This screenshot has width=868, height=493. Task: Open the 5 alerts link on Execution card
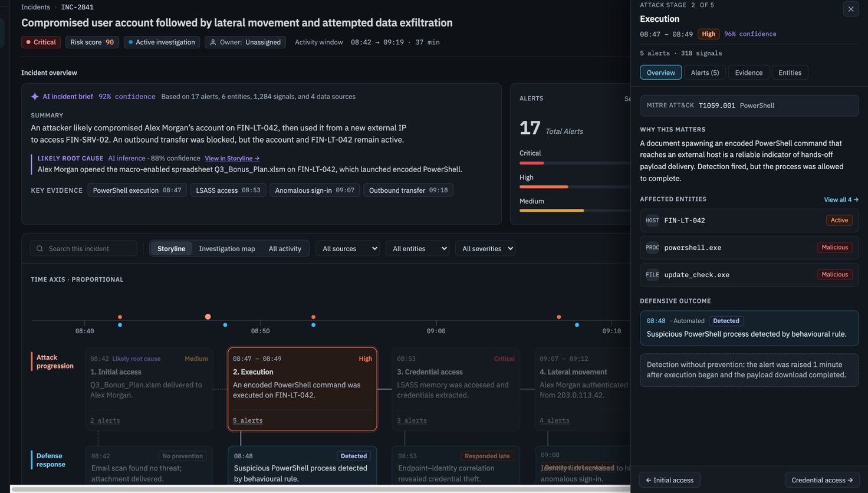click(248, 420)
